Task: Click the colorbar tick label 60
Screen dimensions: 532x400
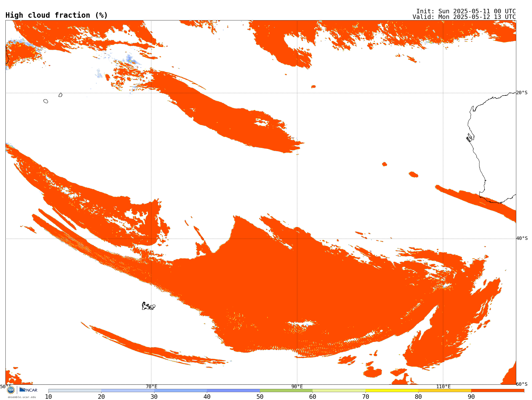Action: pyautogui.click(x=313, y=397)
